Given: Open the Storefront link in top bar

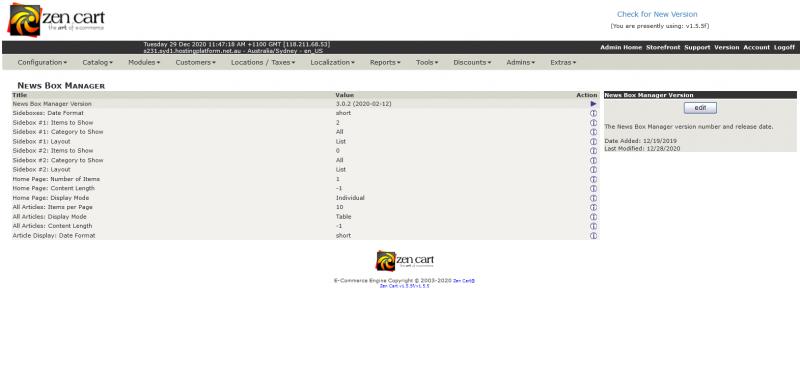Looking at the screenshot, I should click(663, 47).
